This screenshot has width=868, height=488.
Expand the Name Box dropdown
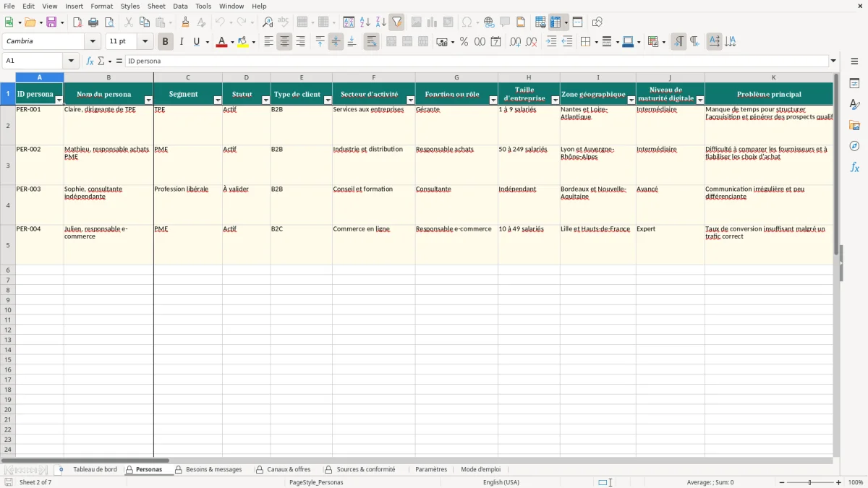click(71, 61)
